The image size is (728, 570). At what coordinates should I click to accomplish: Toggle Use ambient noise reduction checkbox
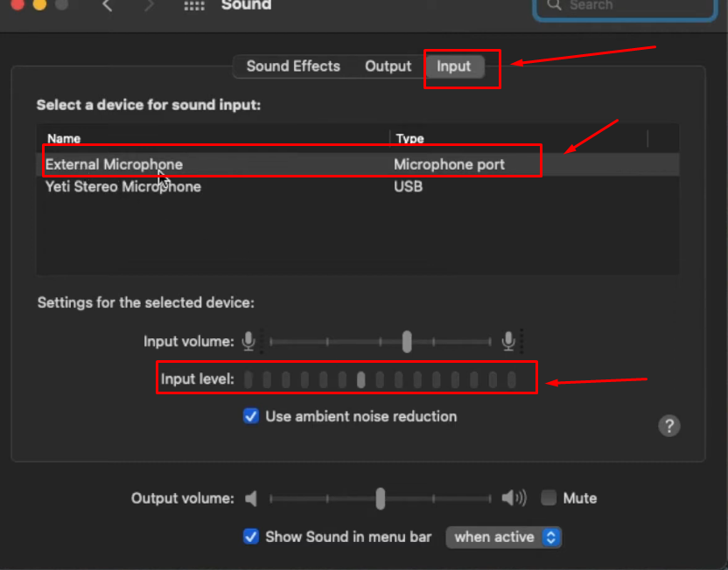coord(251,416)
